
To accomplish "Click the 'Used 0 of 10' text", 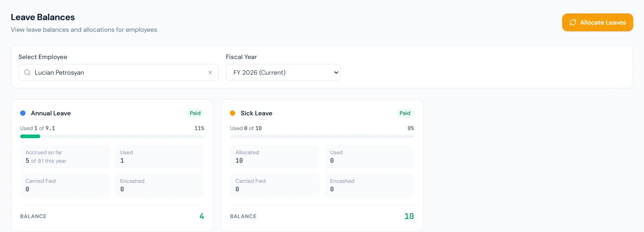I will 246,128.
